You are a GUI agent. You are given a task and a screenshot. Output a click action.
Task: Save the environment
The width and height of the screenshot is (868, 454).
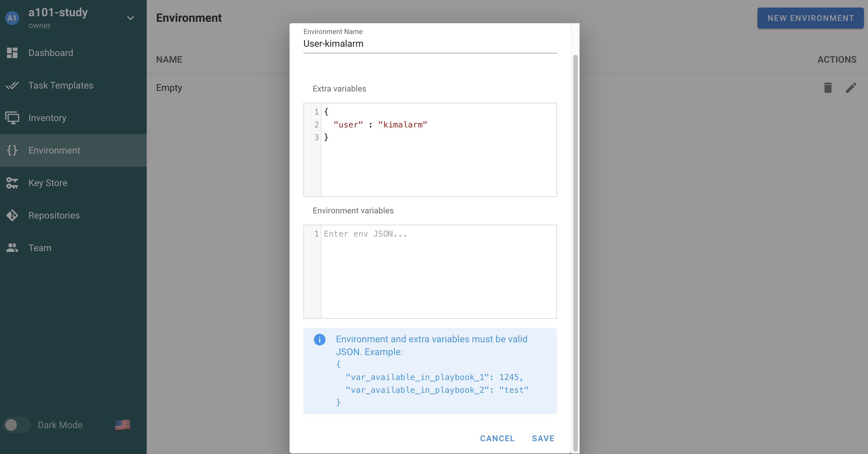point(543,439)
